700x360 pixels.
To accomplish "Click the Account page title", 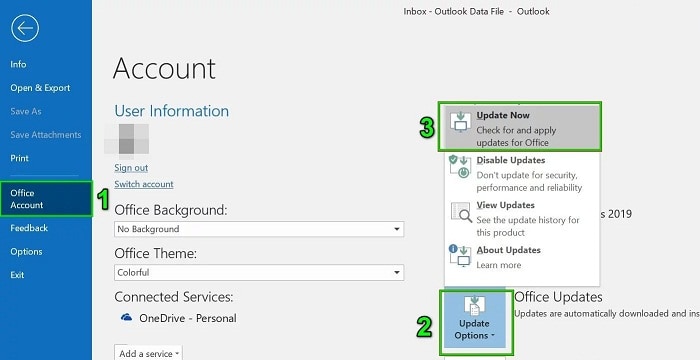I will (164, 68).
